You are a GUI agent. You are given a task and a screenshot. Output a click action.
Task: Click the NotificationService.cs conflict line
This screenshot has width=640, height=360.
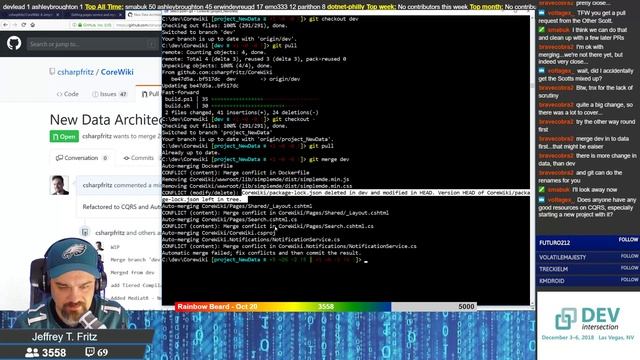click(x=289, y=246)
